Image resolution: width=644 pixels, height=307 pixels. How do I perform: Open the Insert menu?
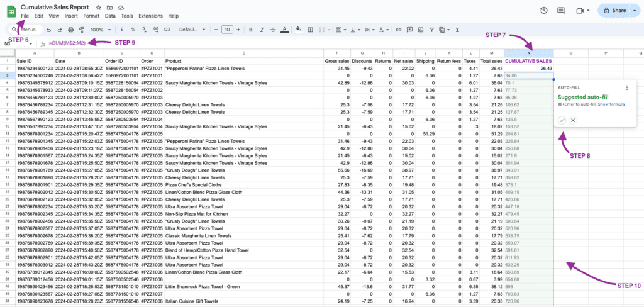pyautogui.click(x=72, y=16)
